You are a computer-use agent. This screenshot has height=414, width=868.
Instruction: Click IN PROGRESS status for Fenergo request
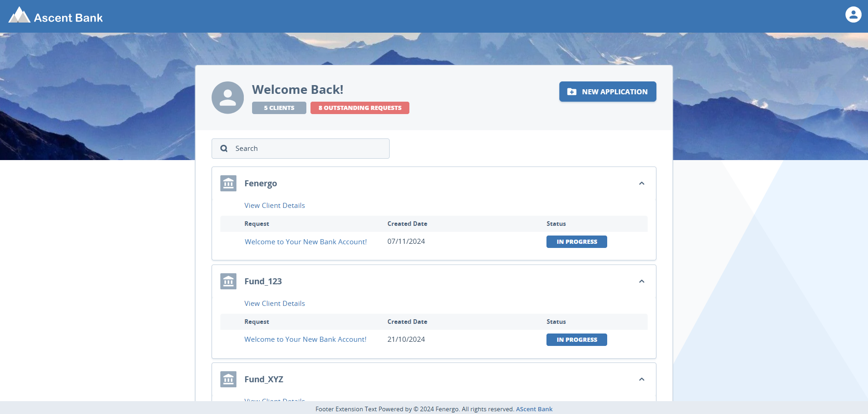point(576,241)
